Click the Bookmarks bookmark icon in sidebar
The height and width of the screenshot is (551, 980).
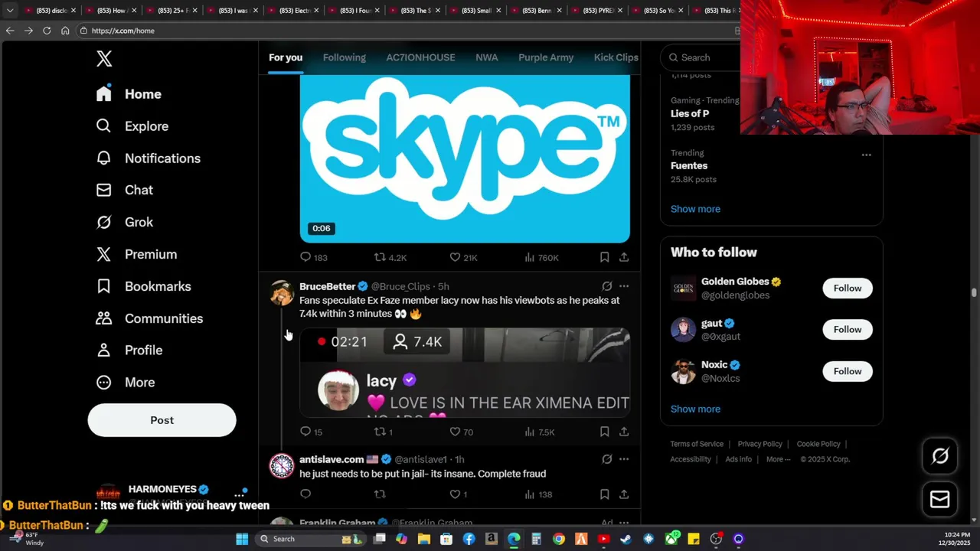click(x=103, y=286)
